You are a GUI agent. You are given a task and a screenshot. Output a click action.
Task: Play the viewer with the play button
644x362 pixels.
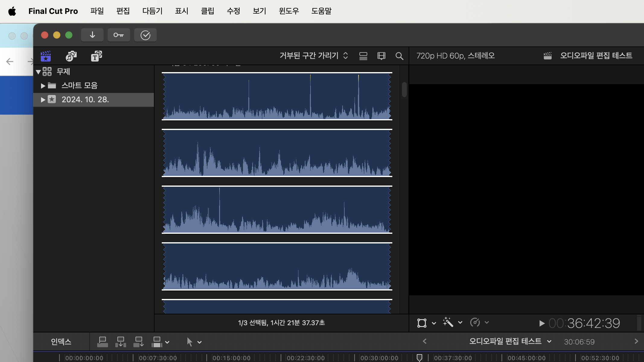click(x=542, y=323)
